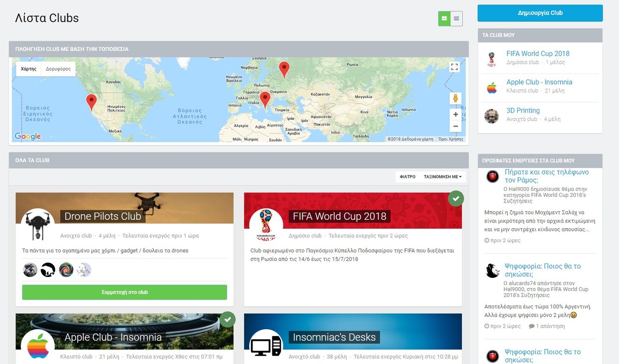Screen dimensions: 619x364
Task: Open the last Ψηφοφορία topic at bottom
Action: tap(543, 356)
